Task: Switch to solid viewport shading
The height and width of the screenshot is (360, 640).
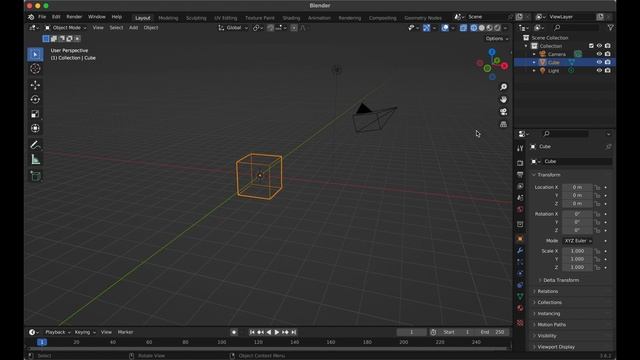Action: (482, 28)
